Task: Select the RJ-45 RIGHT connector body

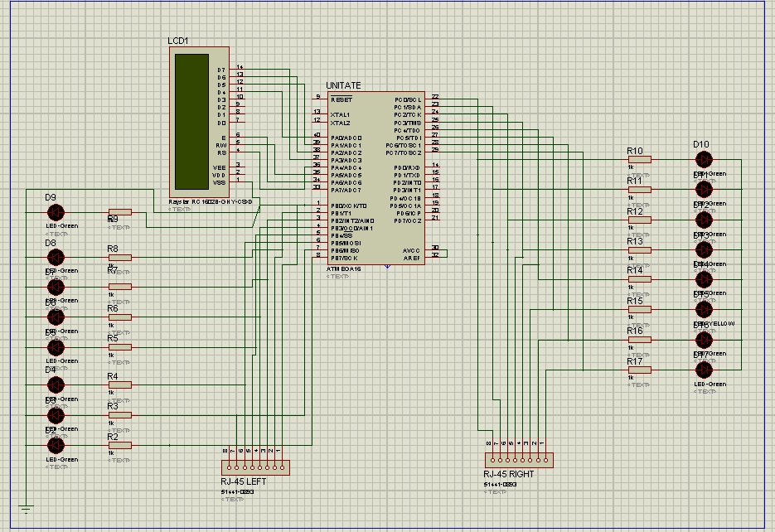Action: (519, 460)
